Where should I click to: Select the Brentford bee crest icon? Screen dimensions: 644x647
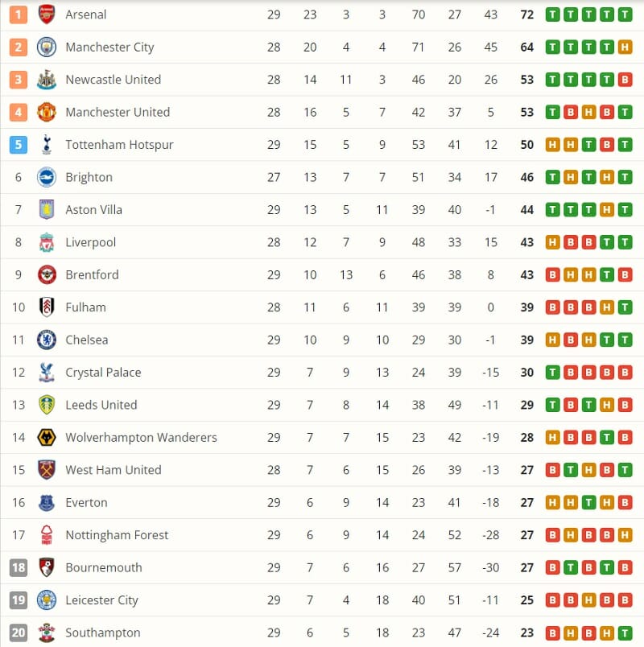tap(47, 274)
